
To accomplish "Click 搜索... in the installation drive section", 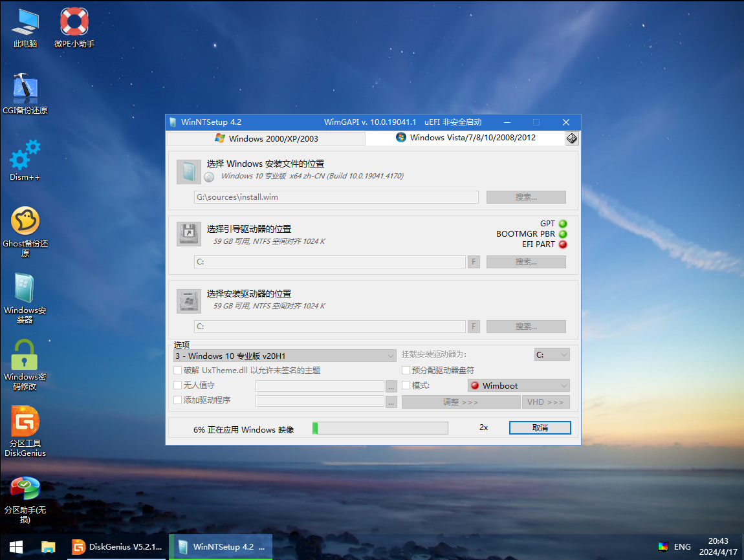I will (x=526, y=326).
